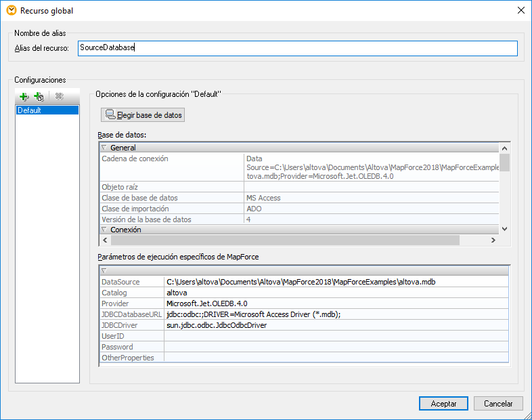The width and height of the screenshot is (532, 420).
Task: Click the DataSource value field
Action: tap(336, 282)
